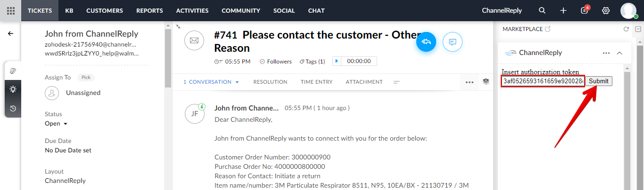Image resolution: width=644 pixels, height=190 pixels.
Task: Expand the 1 Conversation dropdown
Action: 211,82
